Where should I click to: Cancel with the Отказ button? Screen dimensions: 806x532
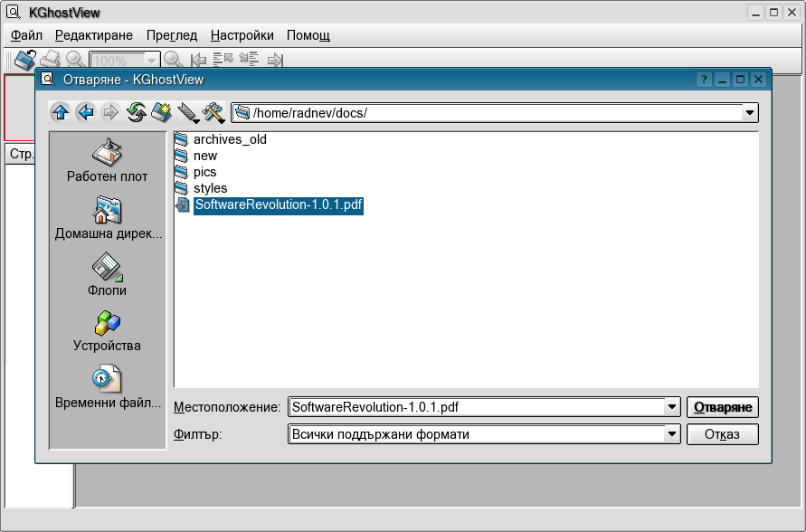pos(722,435)
